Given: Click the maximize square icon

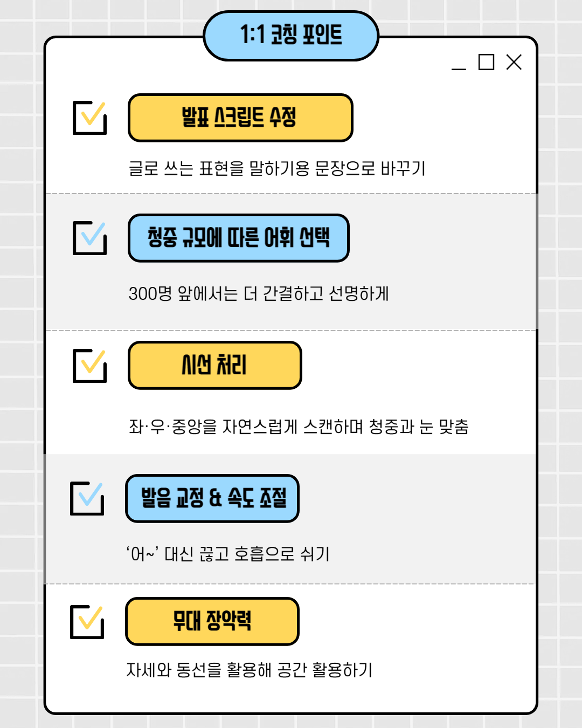Looking at the screenshot, I should tap(486, 62).
